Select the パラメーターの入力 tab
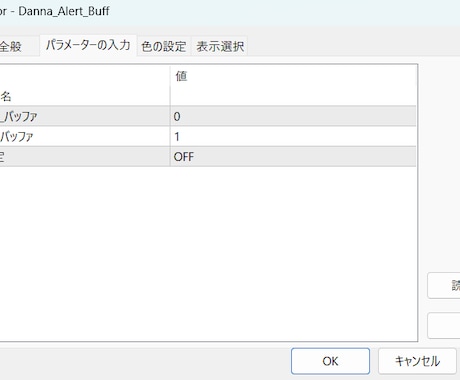The width and height of the screenshot is (460, 380). coord(88,45)
